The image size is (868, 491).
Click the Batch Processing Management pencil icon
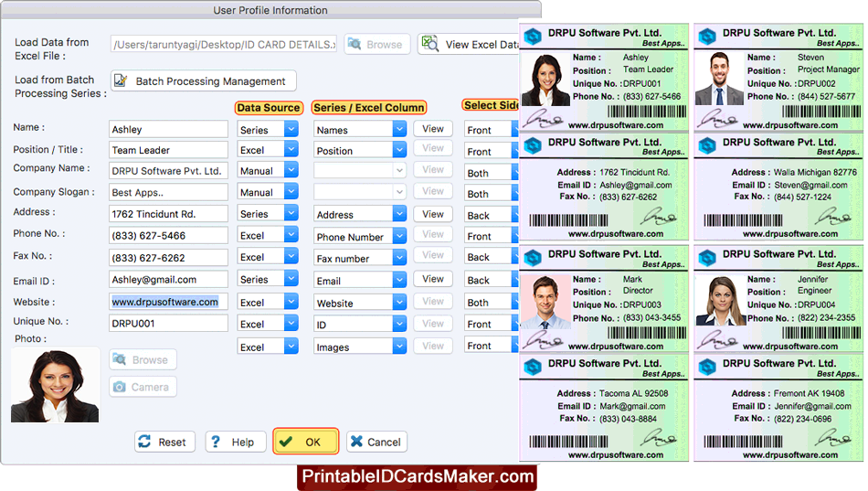tap(121, 80)
